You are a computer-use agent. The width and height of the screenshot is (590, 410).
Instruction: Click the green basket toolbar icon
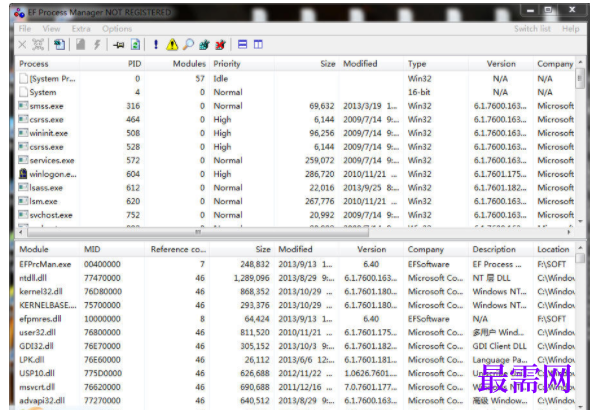click(x=204, y=45)
